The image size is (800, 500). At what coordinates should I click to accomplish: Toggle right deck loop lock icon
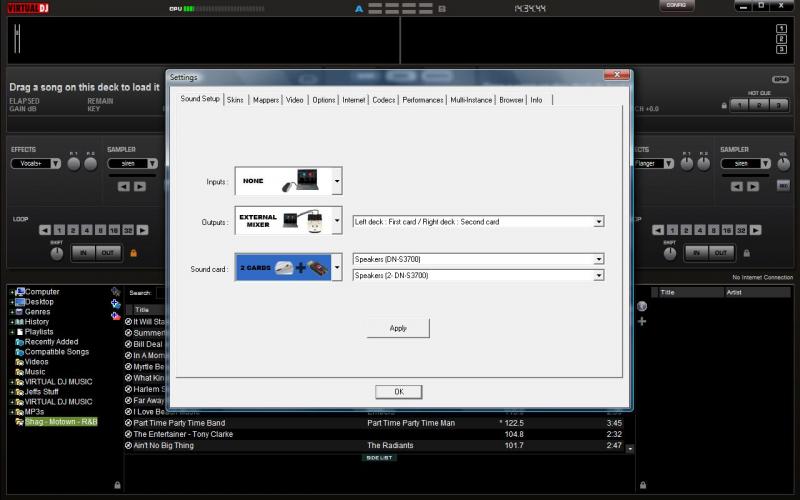(747, 253)
